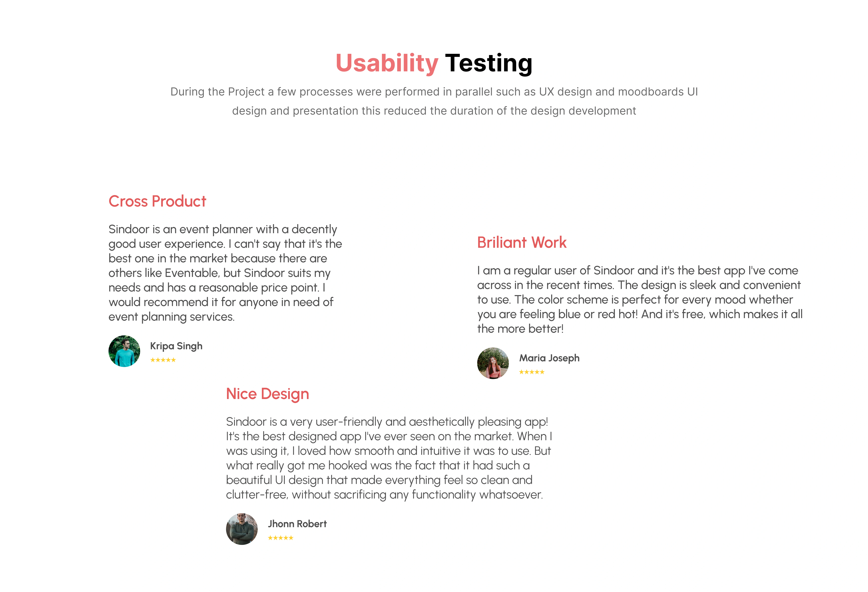Click the reviewer name Kripa Singh
This screenshot has height=592, width=868.
(x=176, y=346)
